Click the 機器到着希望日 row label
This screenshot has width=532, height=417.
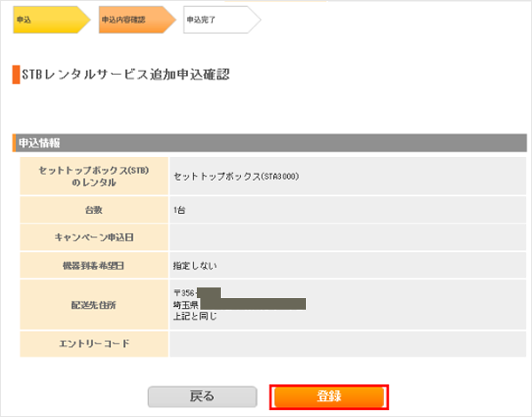pyautogui.click(x=92, y=264)
